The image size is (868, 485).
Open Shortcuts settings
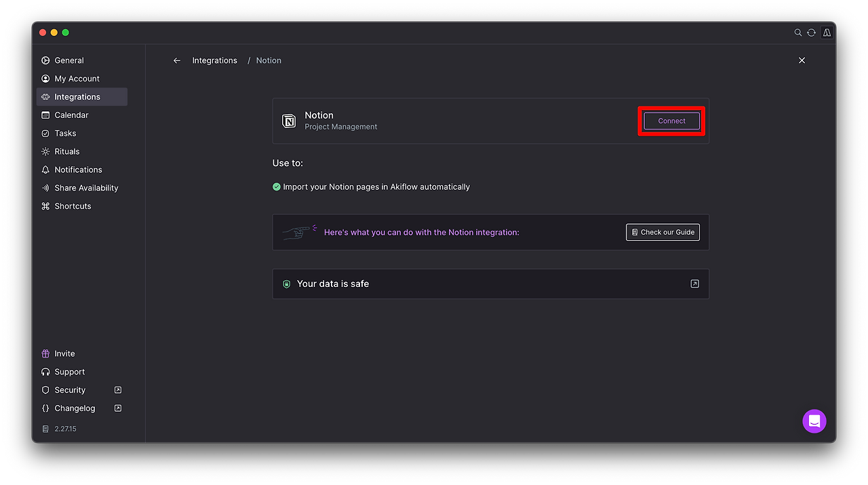coord(82,206)
